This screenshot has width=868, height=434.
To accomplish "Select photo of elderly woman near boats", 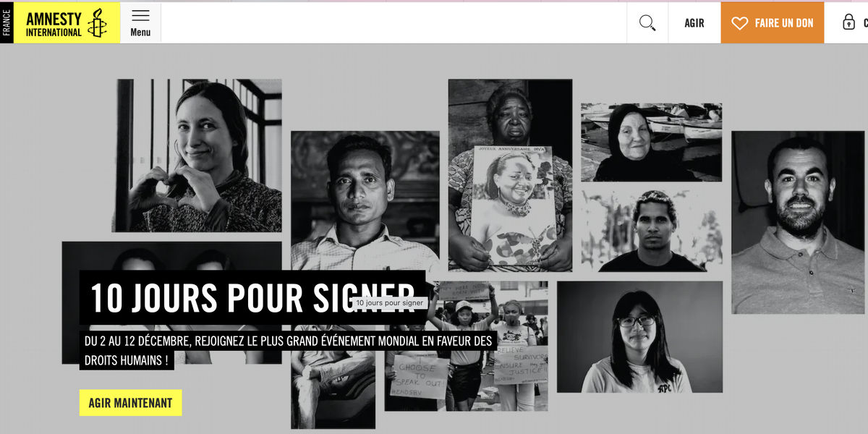I will point(652,142).
